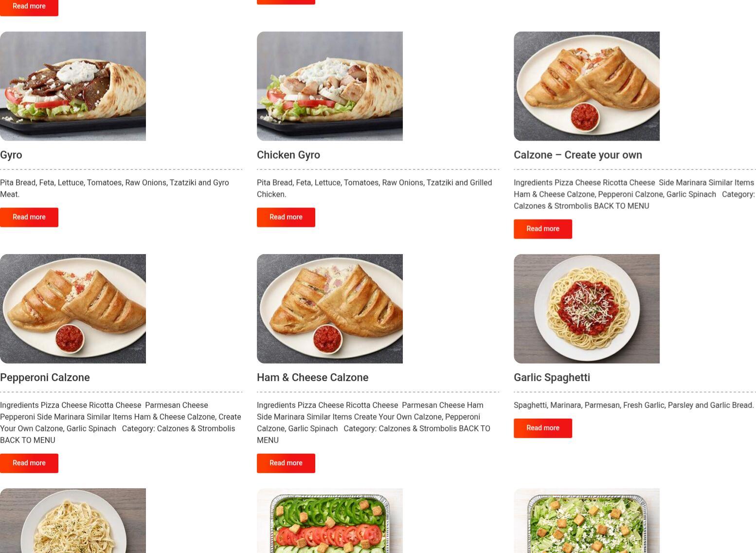The width and height of the screenshot is (756, 553).
Task: Open the Calzone Create your own image
Action: (x=587, y=86)
